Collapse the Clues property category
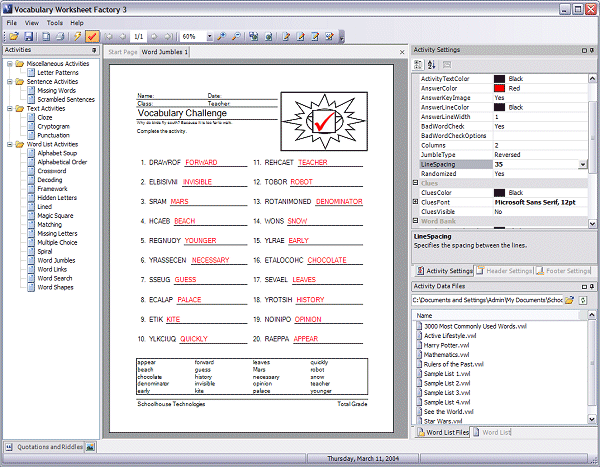The image size is (600, 467). coord(415,183)
